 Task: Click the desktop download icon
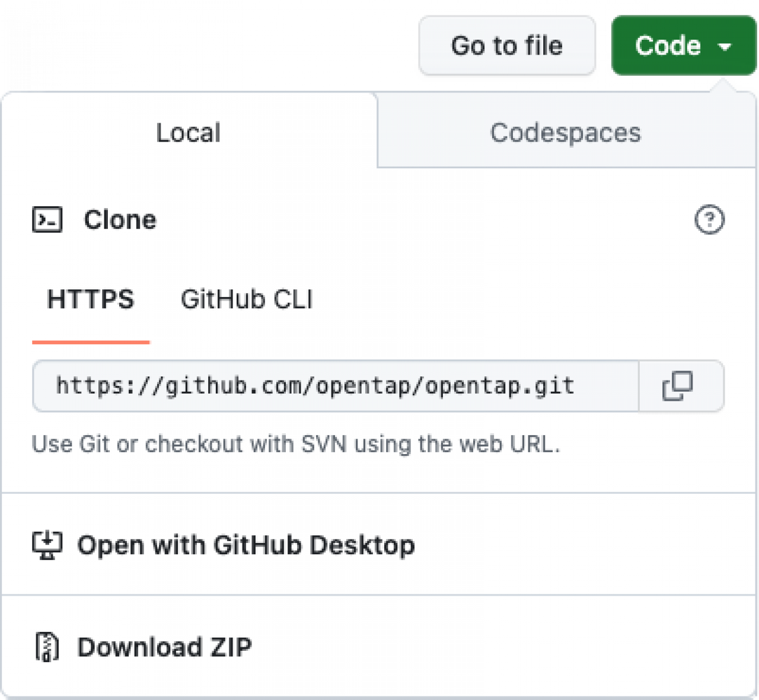(47, 545)
